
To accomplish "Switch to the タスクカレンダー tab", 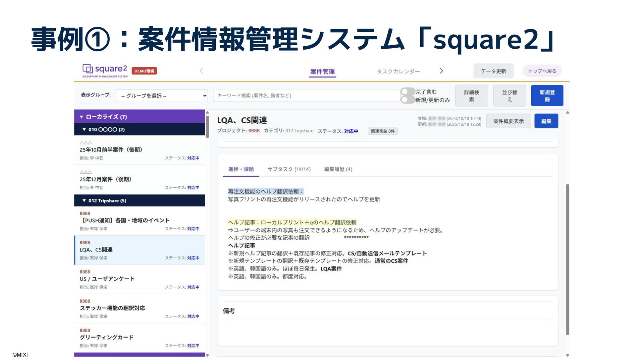I will coord(398,71).
